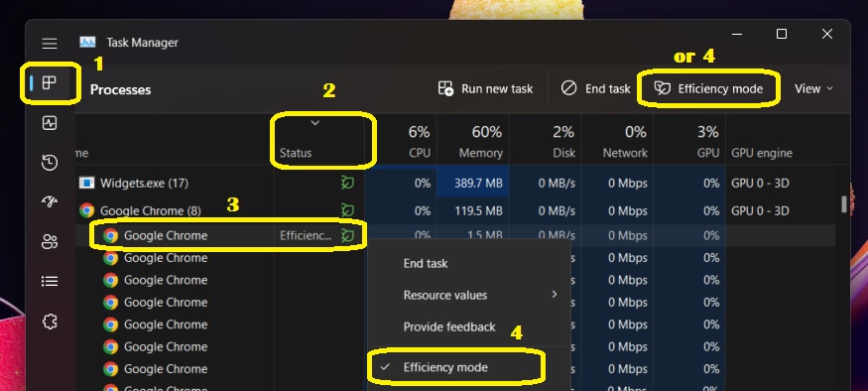Click Efficiency mode in the top toolbar
Viewport: 868px width, 391px height.
(x=708, y=88)
